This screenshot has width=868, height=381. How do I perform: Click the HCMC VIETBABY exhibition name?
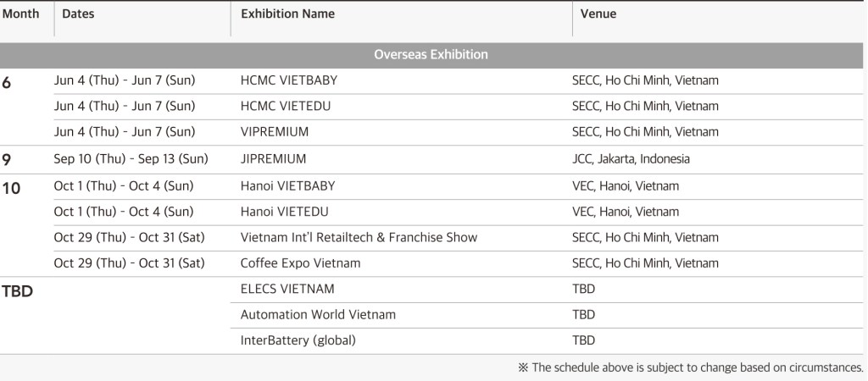coord(290,80)
